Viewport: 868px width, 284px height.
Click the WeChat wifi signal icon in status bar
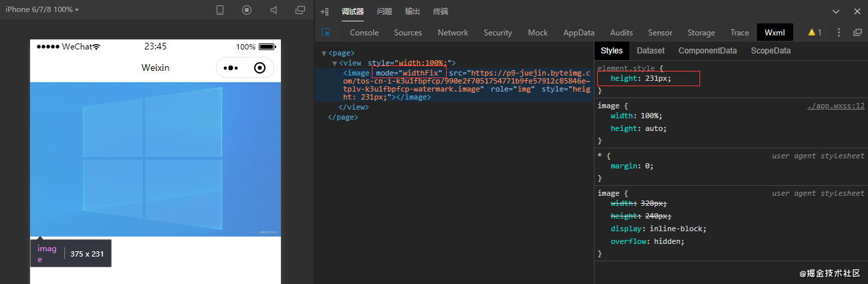(96, 47)
